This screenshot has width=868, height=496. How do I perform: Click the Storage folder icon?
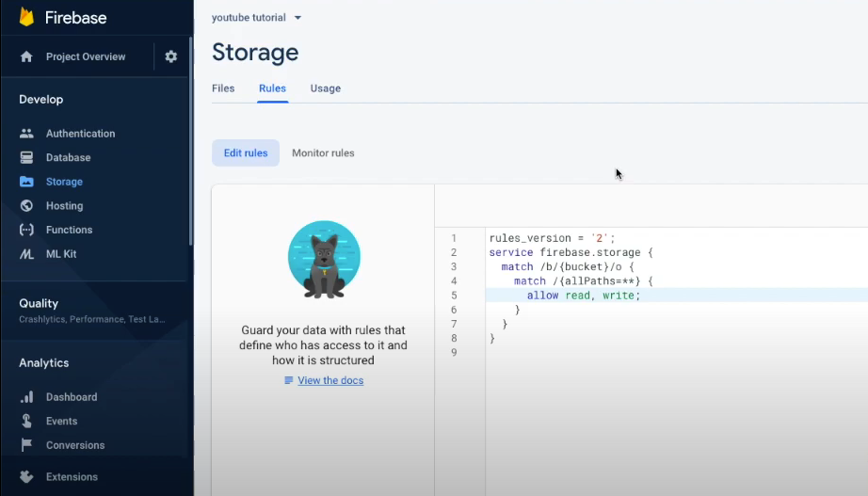26,182
